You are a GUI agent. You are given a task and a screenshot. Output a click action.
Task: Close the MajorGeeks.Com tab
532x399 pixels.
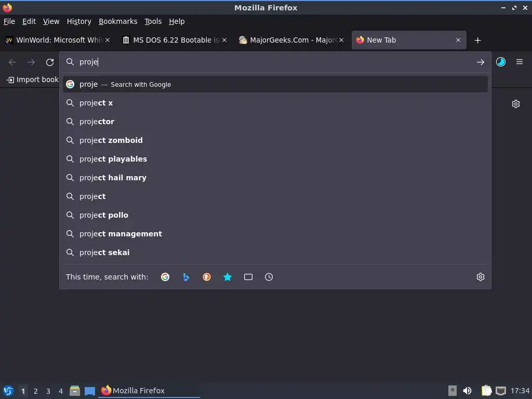coord(341,40)
